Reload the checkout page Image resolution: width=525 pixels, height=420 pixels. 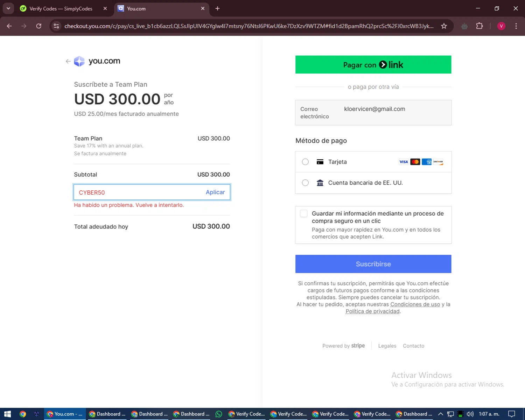tap(39, 26)
